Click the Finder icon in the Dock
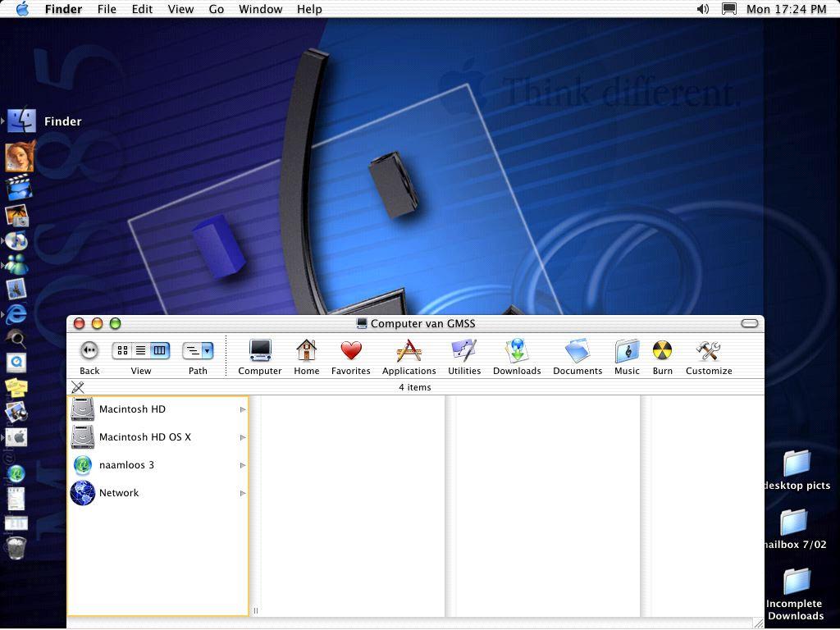The height and width of the screenshot is (630, 840). click(21, 121)
